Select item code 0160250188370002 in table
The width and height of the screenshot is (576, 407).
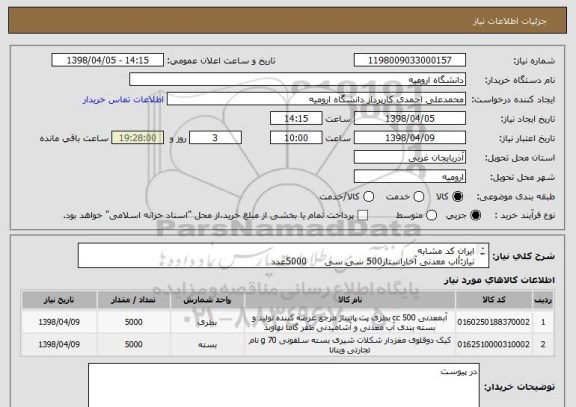494,322
